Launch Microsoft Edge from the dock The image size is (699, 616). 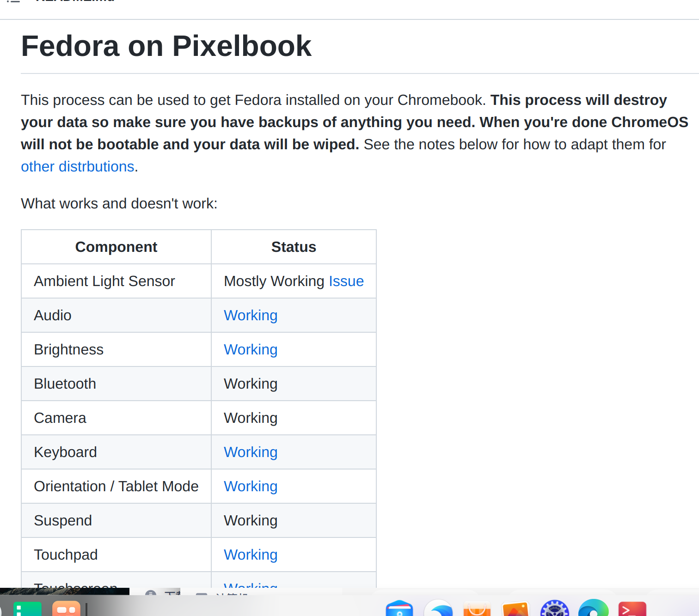click(x=593, y=609)
